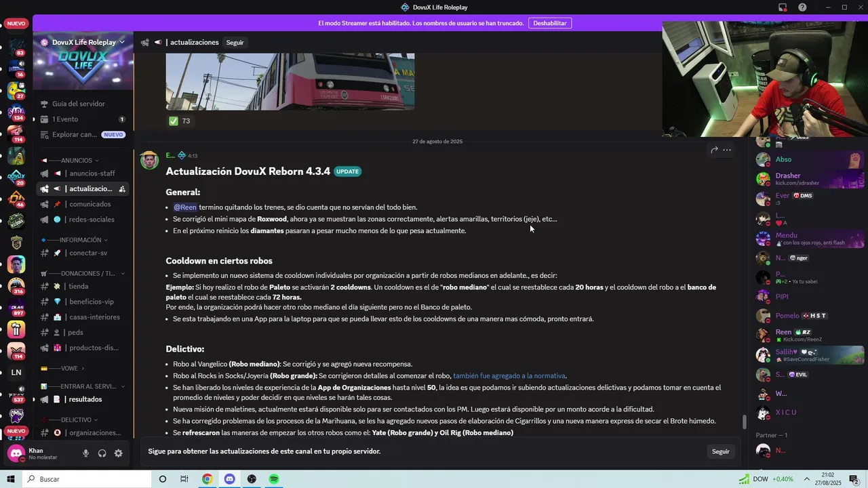Open the server icon with 83 badge
868x488 pixels.
16,46
